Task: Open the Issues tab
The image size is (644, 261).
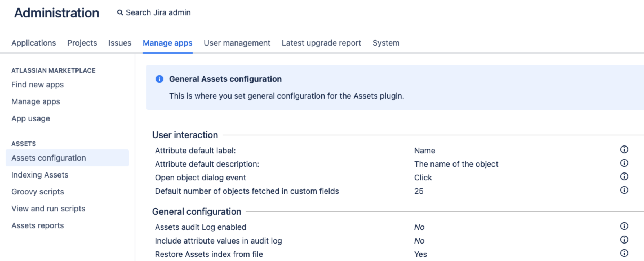Action: coord(120,43)
